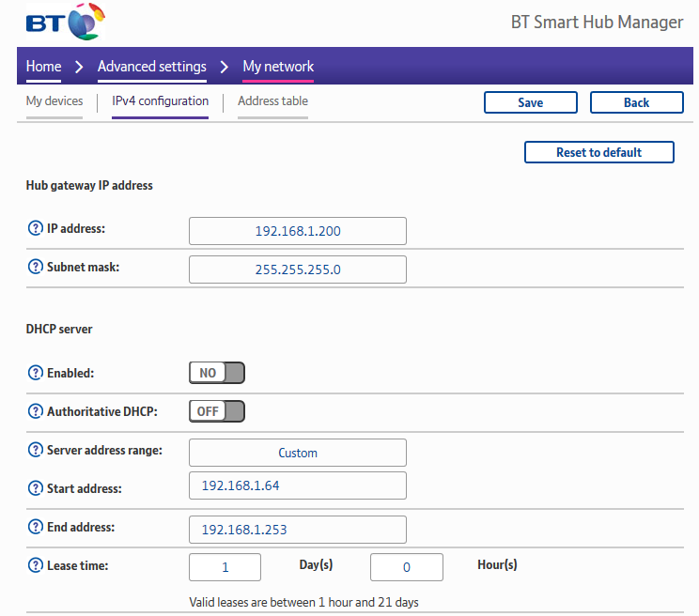Click Reset to default button
Image resolution: width=699 pixels, height=616 pixels.
coord(598,152)
